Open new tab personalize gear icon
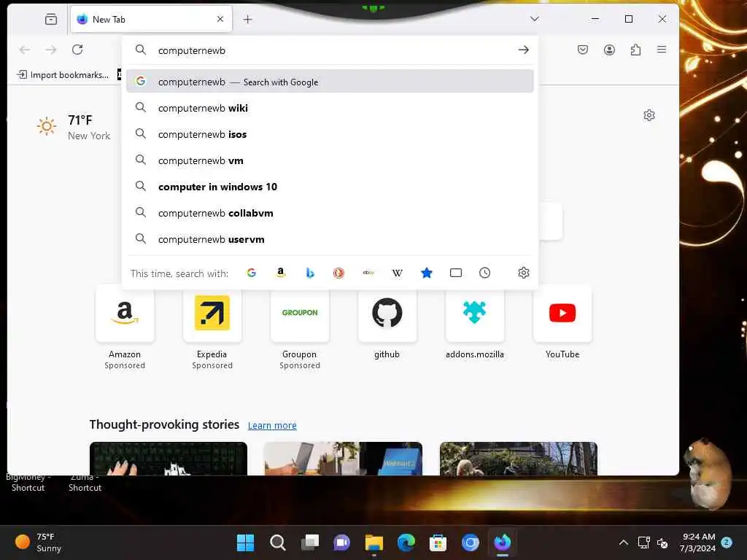The image size is (747, 560). 649,115
